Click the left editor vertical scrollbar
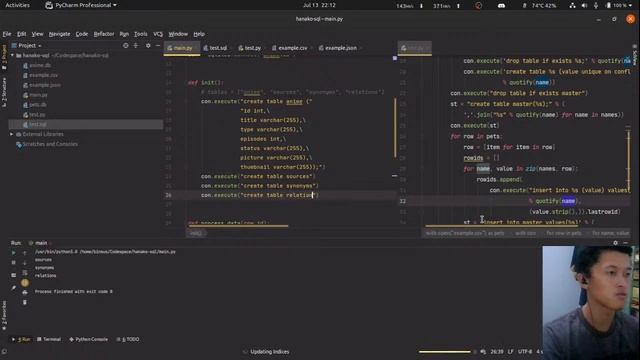This screenshot has width=640, height=360. click(x=395, y=127)
